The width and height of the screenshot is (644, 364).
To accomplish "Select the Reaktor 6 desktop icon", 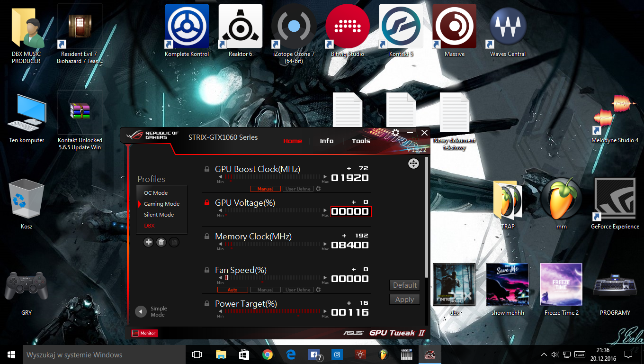I will [240, 31].
